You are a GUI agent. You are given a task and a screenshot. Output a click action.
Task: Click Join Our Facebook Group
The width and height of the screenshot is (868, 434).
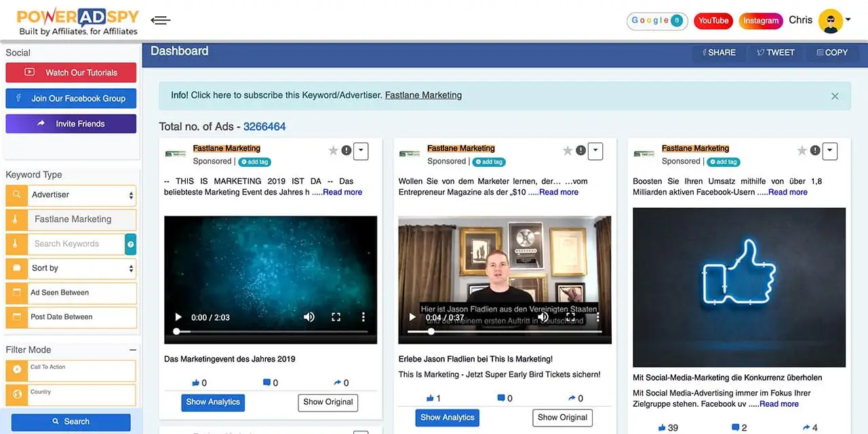tap(71, 98)
